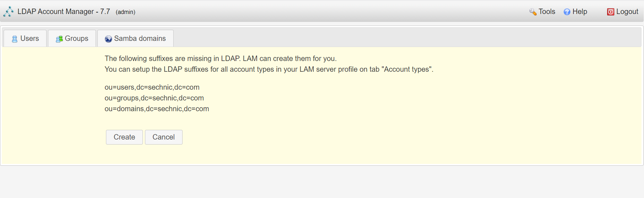This screenshot has height=198, width=644.
Task: Click the Users tab person icon
Action: [x=15, y=39]
